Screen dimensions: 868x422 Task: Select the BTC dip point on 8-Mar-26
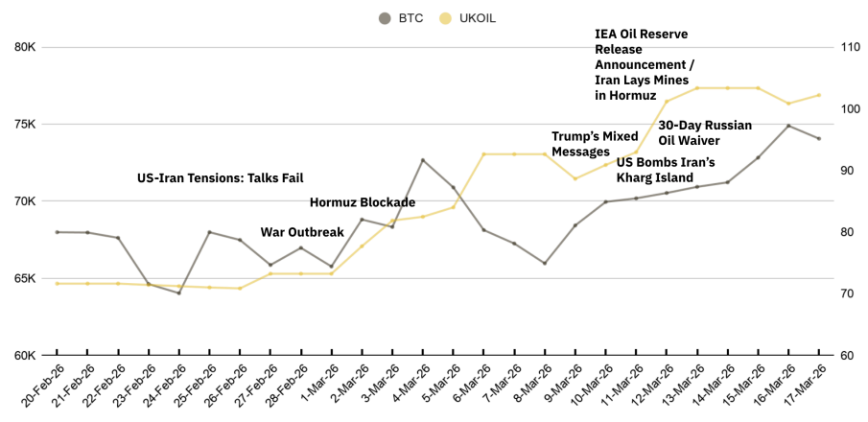pos(545,263)
